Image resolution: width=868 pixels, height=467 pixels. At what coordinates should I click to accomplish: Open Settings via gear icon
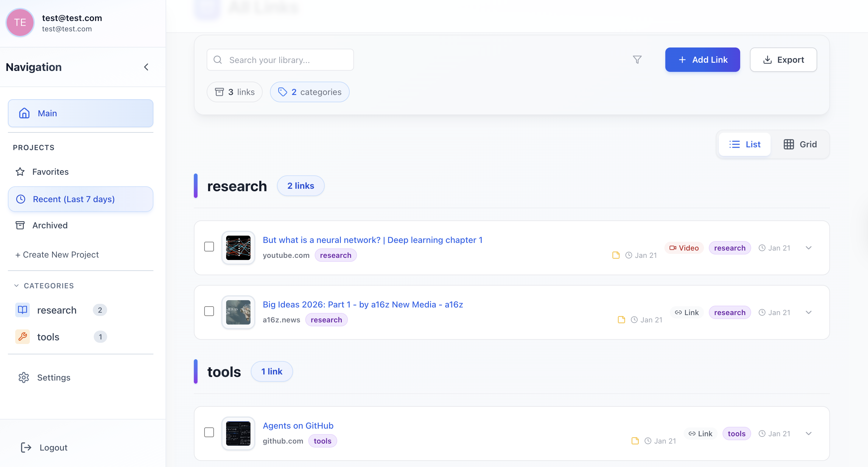pos(24,377)
